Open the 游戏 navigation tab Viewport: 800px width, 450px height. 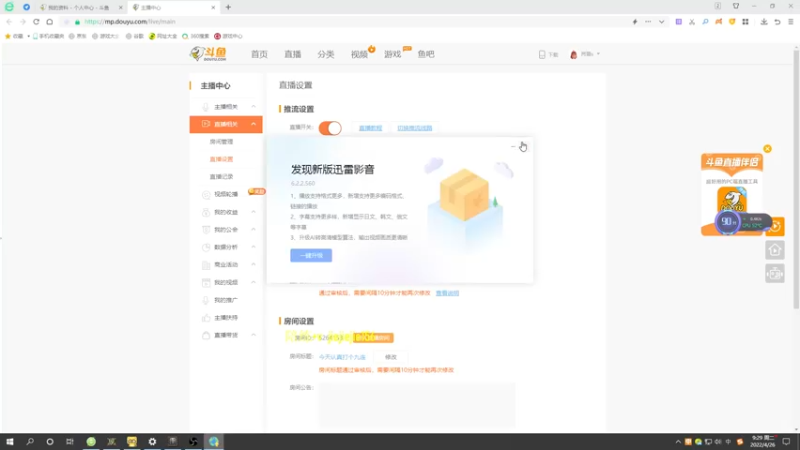(392, 54)
